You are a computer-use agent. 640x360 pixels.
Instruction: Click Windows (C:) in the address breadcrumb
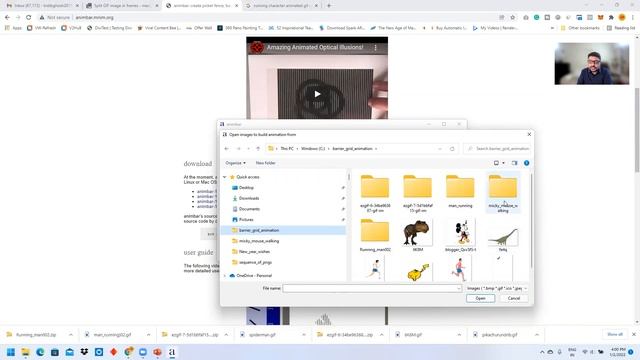coord(313,149)
